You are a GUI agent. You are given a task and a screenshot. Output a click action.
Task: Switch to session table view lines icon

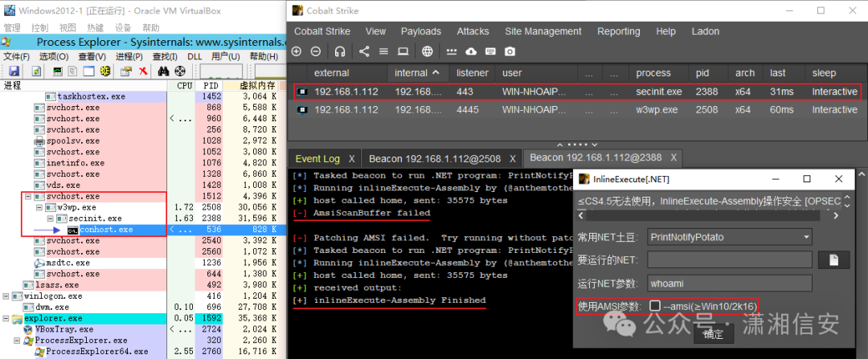point(383,51)
